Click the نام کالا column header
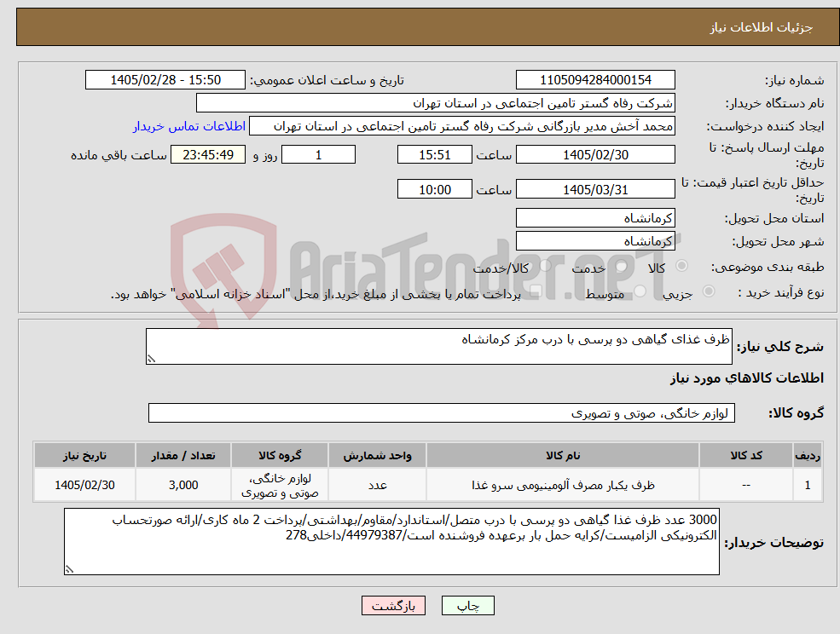 [563, 455]
